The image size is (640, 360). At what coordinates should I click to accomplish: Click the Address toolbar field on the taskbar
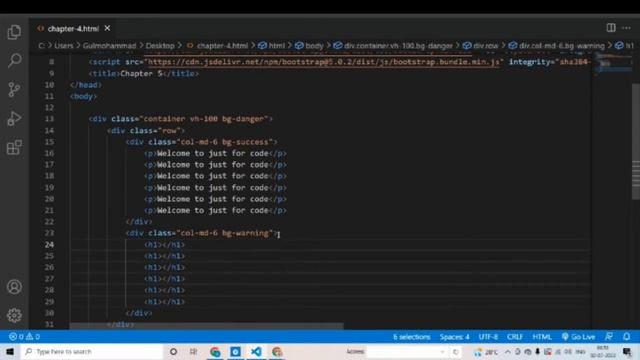click(x=407, y=351)
